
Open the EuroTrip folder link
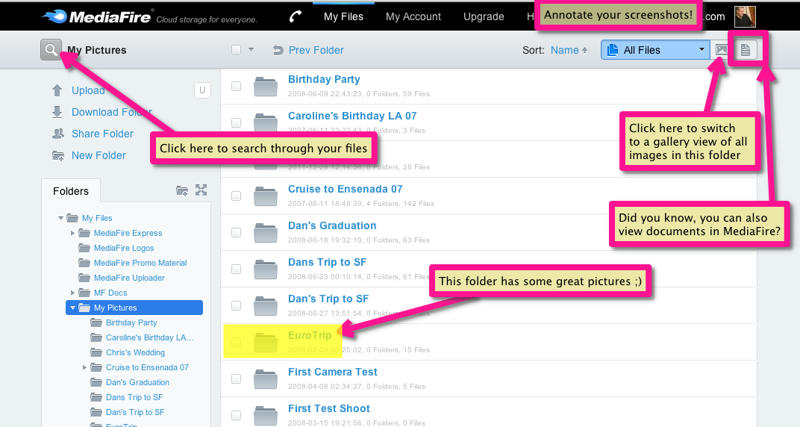pos(309,335)
